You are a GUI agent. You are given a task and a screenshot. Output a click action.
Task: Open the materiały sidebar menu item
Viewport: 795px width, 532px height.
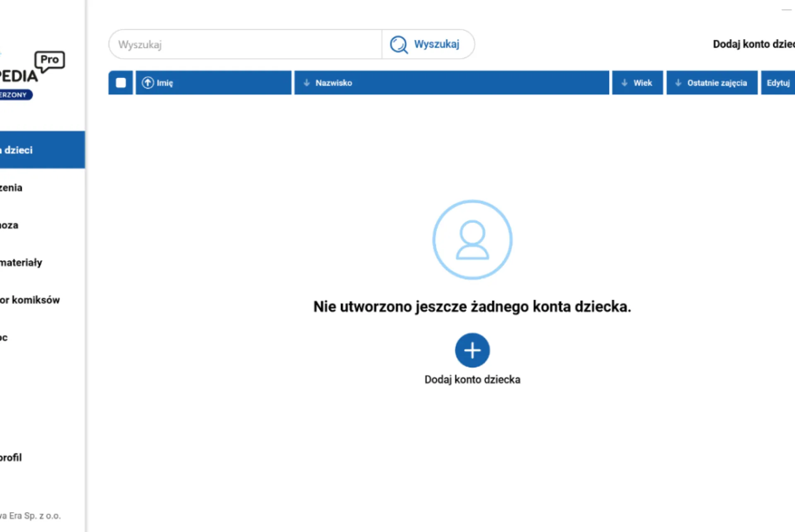[x=42, y=262]
